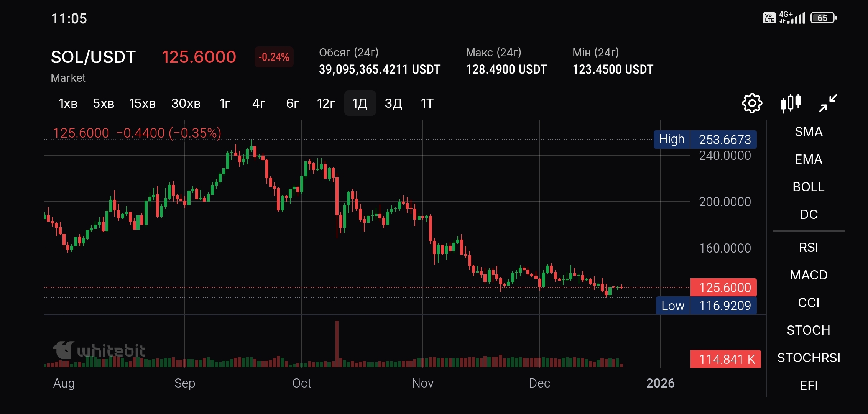Select the tall red volume bar
Viewport: 868px width, 414px height.
[x=337, y=344]
